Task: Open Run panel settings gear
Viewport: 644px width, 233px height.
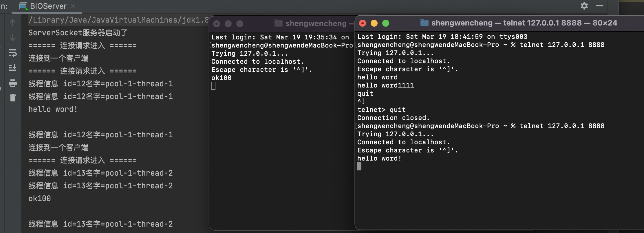Action: [x=584, y=6]
